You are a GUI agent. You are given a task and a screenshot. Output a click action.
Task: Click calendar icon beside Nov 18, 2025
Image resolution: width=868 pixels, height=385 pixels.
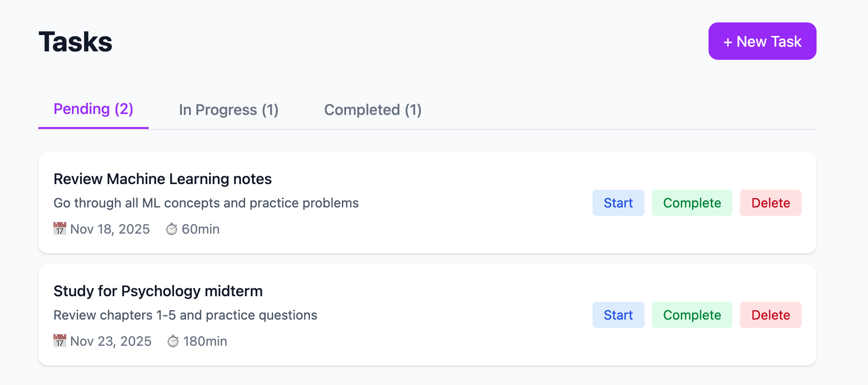[x=60, y=229]
